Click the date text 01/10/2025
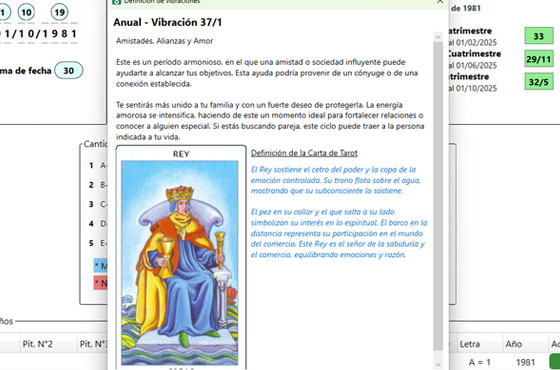Screen dimensions: 560x370 (476, 88)
